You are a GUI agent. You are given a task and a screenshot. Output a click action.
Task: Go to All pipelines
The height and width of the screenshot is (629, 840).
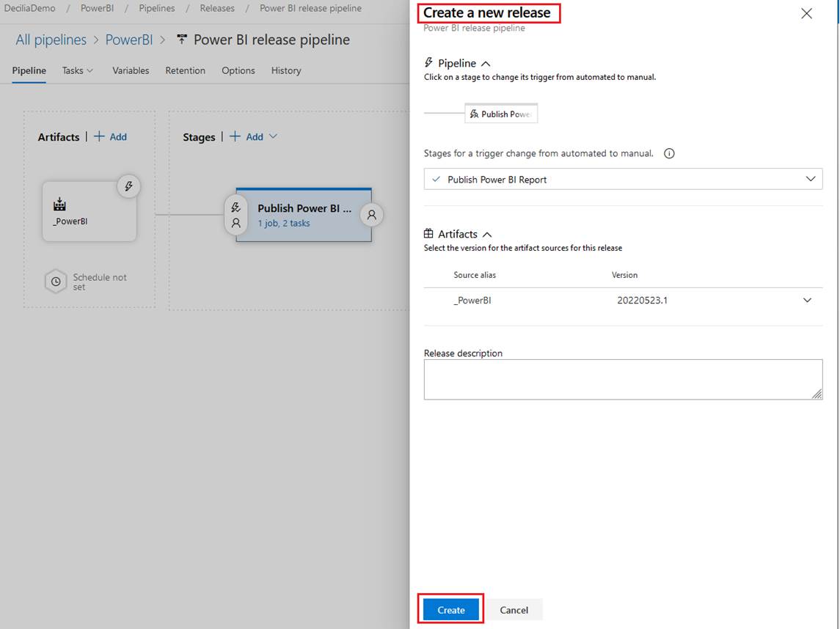[x=51, y=40]
